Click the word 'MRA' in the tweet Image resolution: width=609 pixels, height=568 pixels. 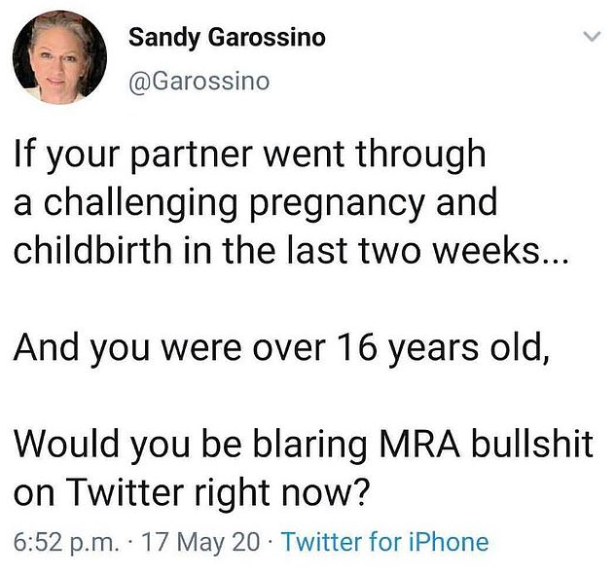(421, 443)
